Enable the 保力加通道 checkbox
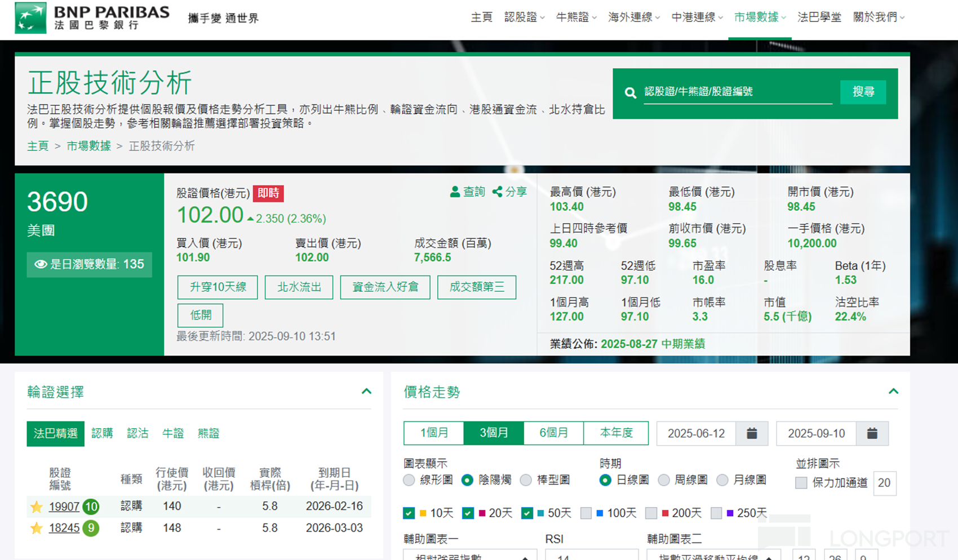The height and width of the screenshot is (560, 958). [801, 483]
